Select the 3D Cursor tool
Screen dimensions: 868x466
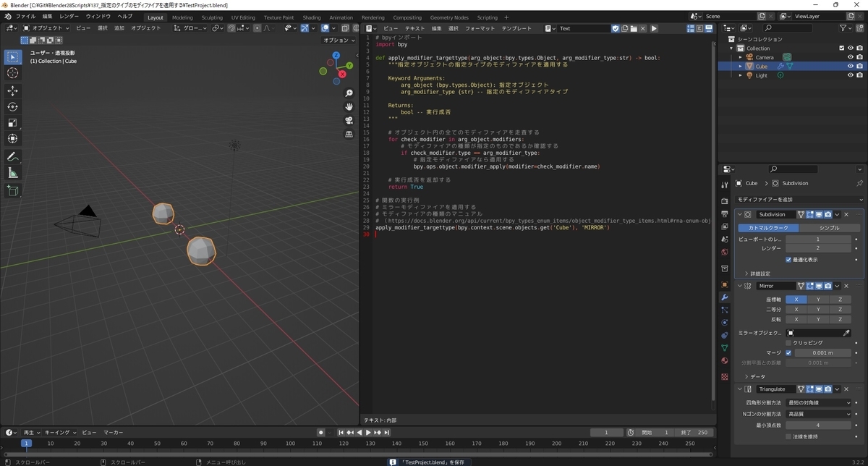click(13, 73)
